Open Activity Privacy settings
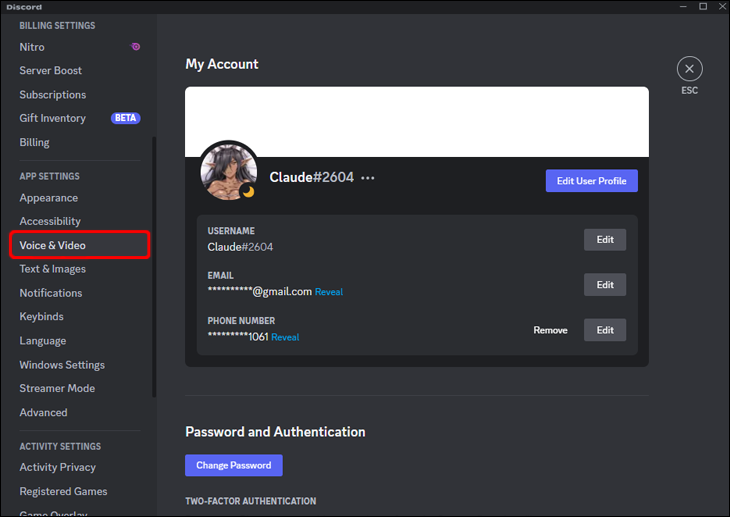 58,467
